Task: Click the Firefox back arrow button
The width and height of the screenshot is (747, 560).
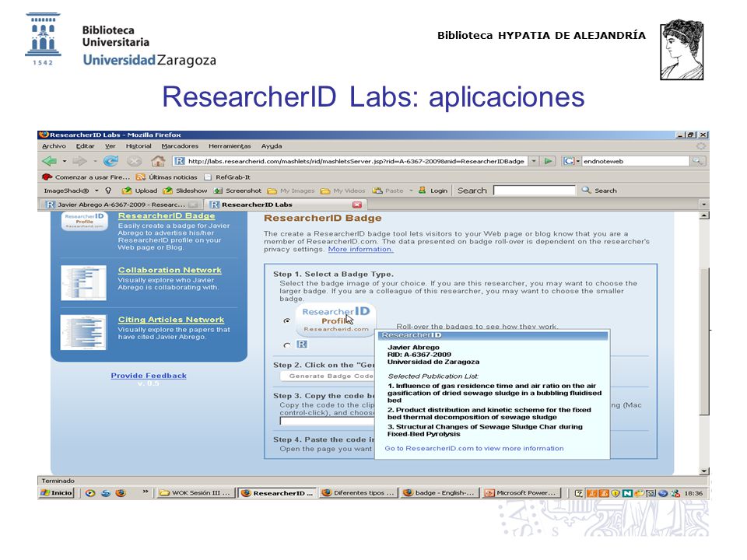Action: click(x=50, y=162)
